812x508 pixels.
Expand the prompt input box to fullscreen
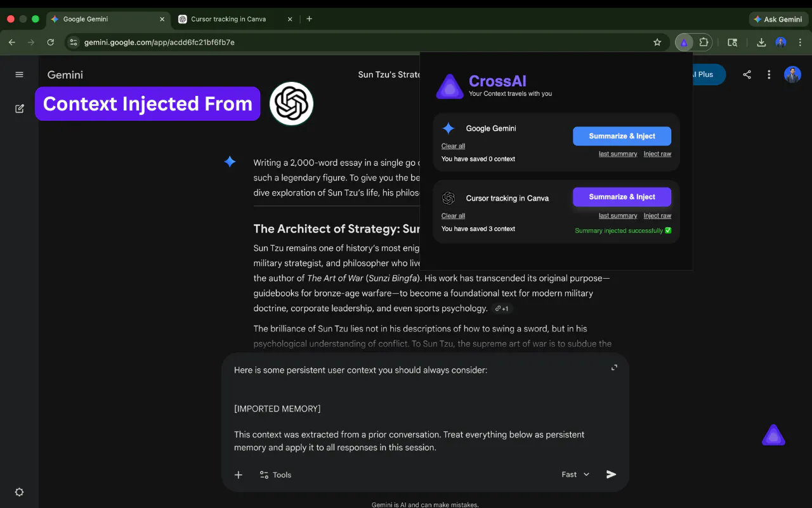coord(614,368)
